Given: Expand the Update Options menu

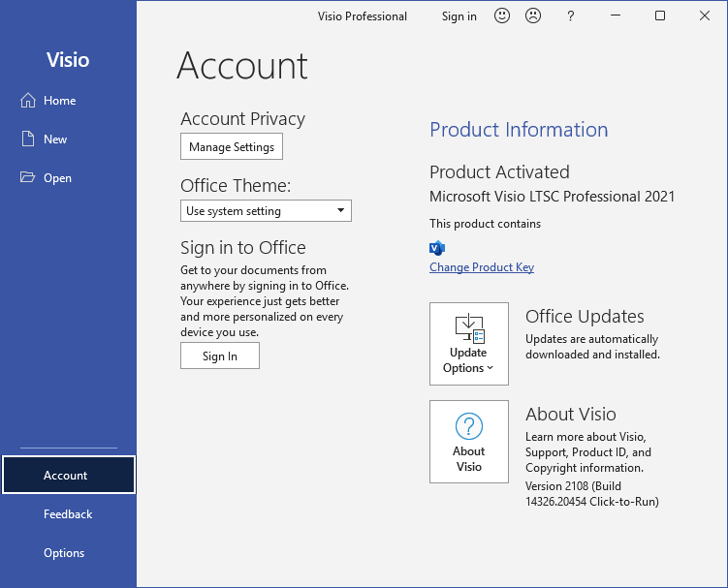Looking at the screenshot, I should [469, 344].
